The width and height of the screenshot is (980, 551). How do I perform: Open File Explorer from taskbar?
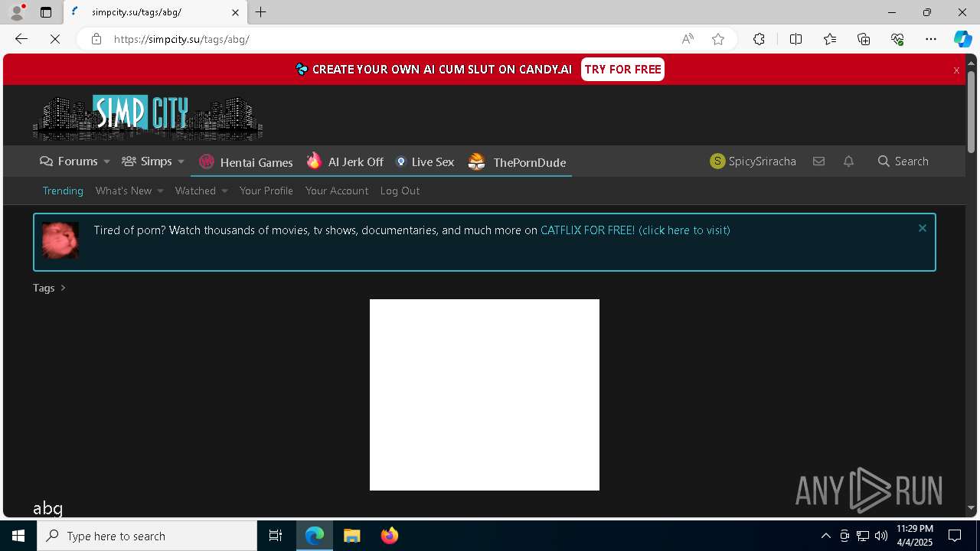pos(352,536)
